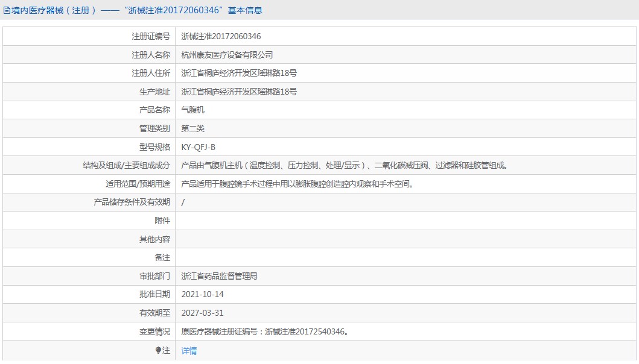Viewport: 639px width, 364px height.
Task: Select approval department 浙江省药品监督管理局
Action: point(219,276)
